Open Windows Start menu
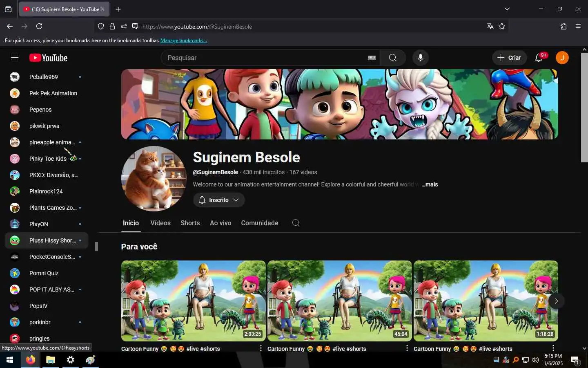 [10, 360]
